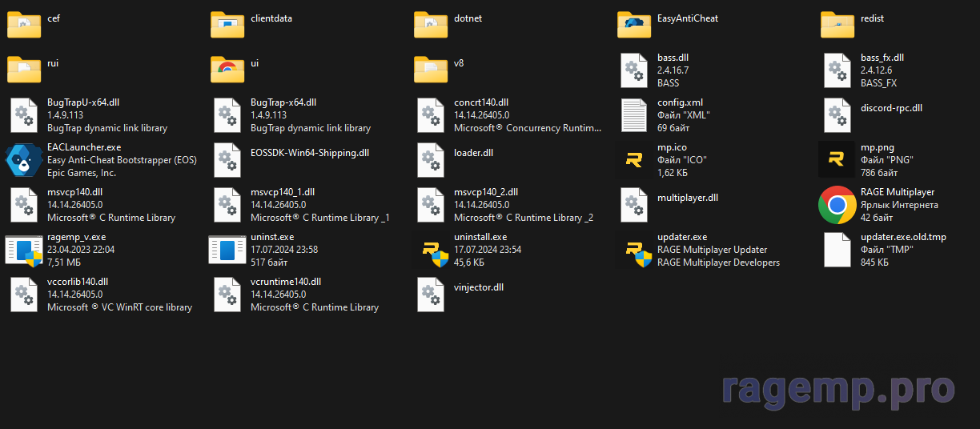The height and width of the screenshot is (429, 980).
Task: Select the uninst.exe file icon
Action: (227, 250)
